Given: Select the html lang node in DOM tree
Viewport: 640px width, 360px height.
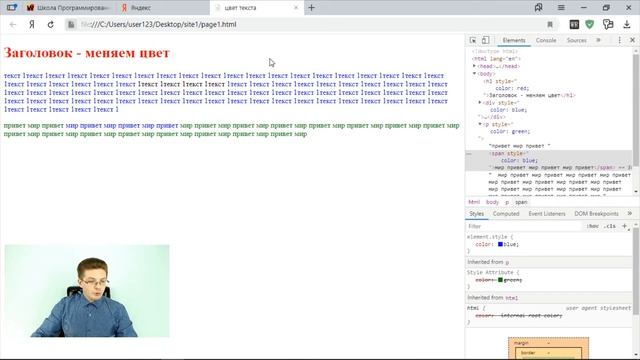Looking at the screenshot, I should click(496, 59).
